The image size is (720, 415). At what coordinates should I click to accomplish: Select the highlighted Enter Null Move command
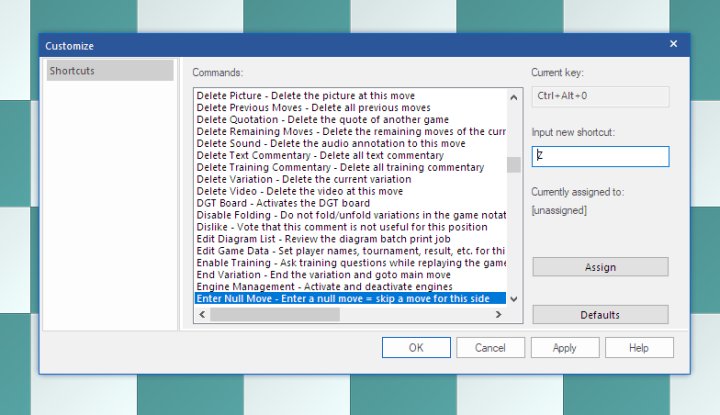coord(351,298)
